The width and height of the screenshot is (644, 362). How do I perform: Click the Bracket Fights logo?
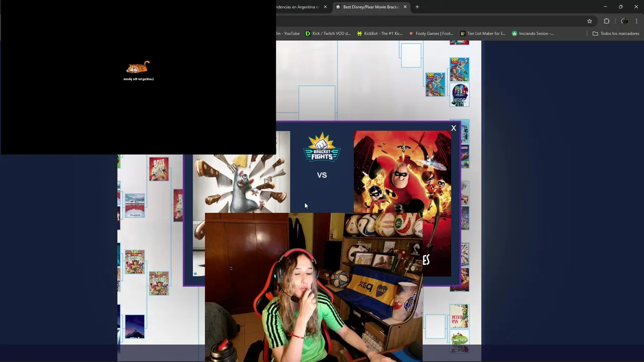point(322,147)
